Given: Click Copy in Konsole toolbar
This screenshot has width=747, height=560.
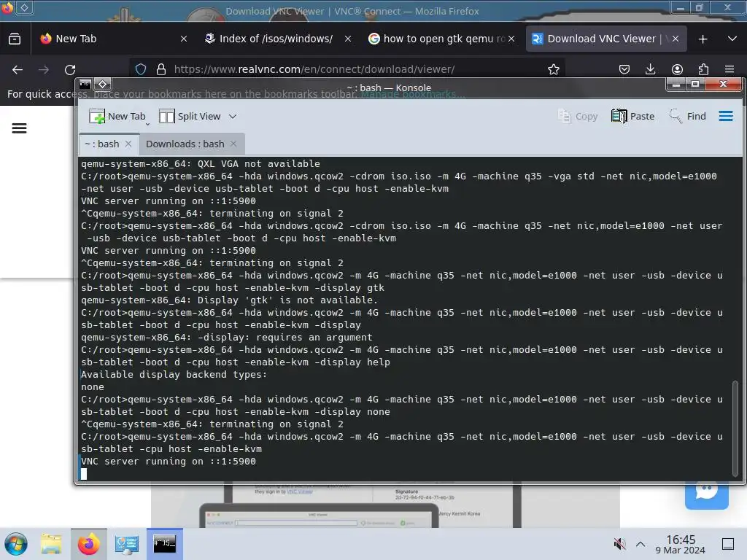Looking at the screenshot, I should click(578, 116).
